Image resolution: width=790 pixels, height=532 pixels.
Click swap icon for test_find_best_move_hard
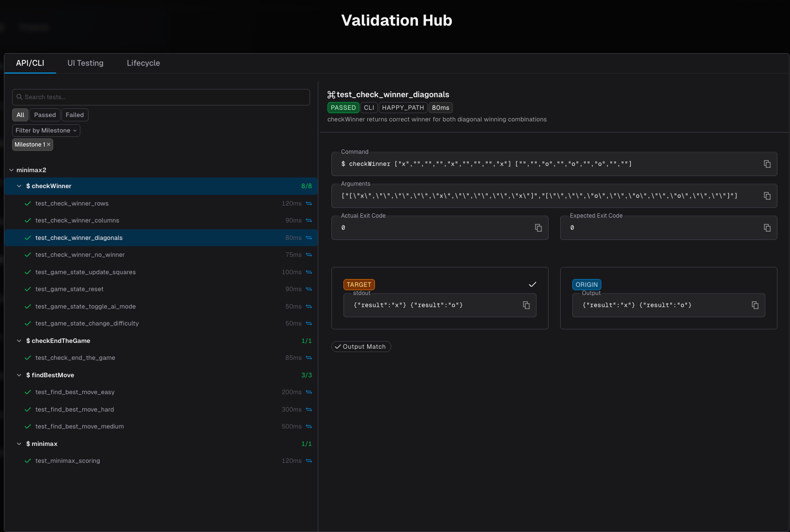pos(309,410)
